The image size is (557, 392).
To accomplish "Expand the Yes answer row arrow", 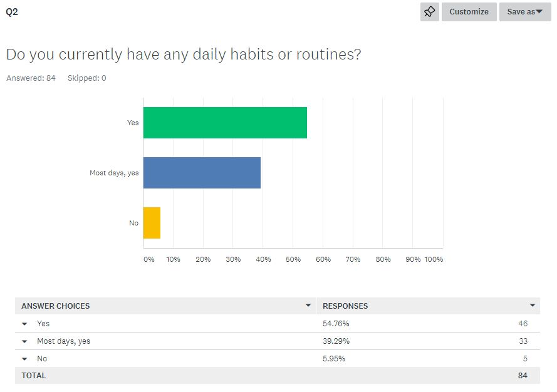I will [25, 324].
